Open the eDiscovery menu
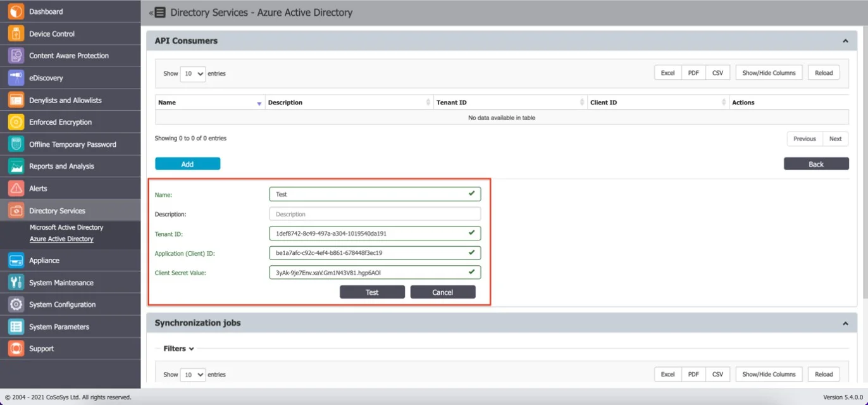 tap(70, 78)
